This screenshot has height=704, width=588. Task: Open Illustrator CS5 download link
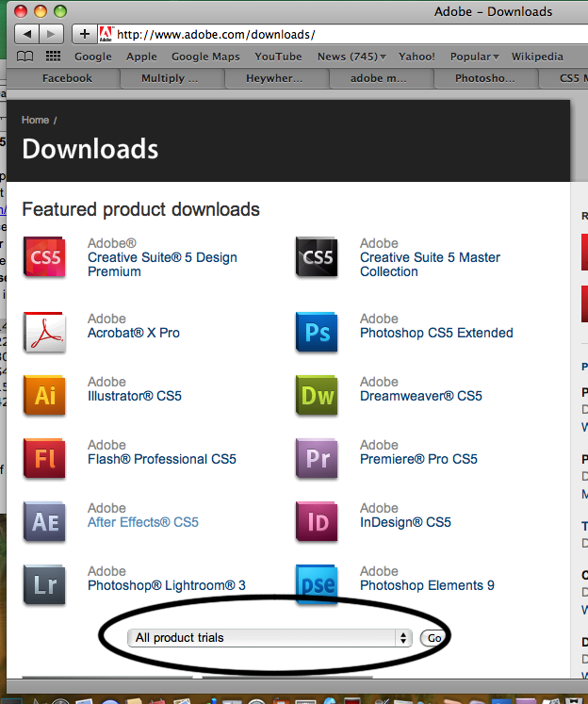pyautogui.click(x=134, y=396)
